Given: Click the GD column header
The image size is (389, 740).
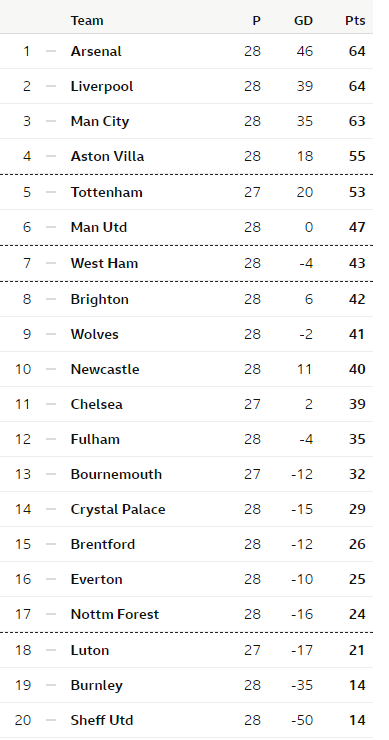Looking at the screenshot, I should [x=303, y=21].
